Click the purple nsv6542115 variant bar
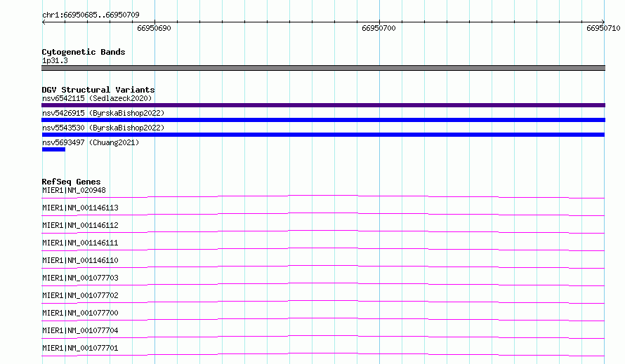Image resolution: width=625 pixels, height=364 pixels. [323, 105]
